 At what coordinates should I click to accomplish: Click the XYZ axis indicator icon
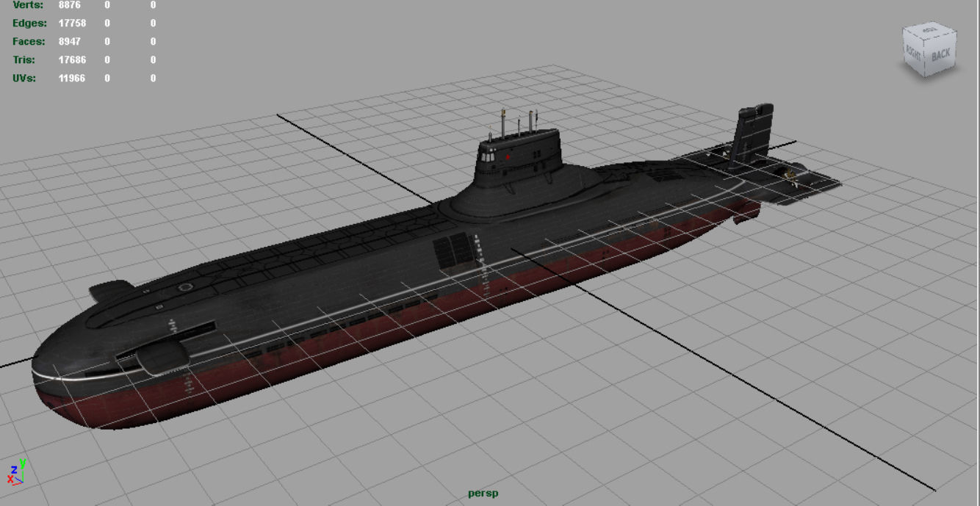click(16, 471)
